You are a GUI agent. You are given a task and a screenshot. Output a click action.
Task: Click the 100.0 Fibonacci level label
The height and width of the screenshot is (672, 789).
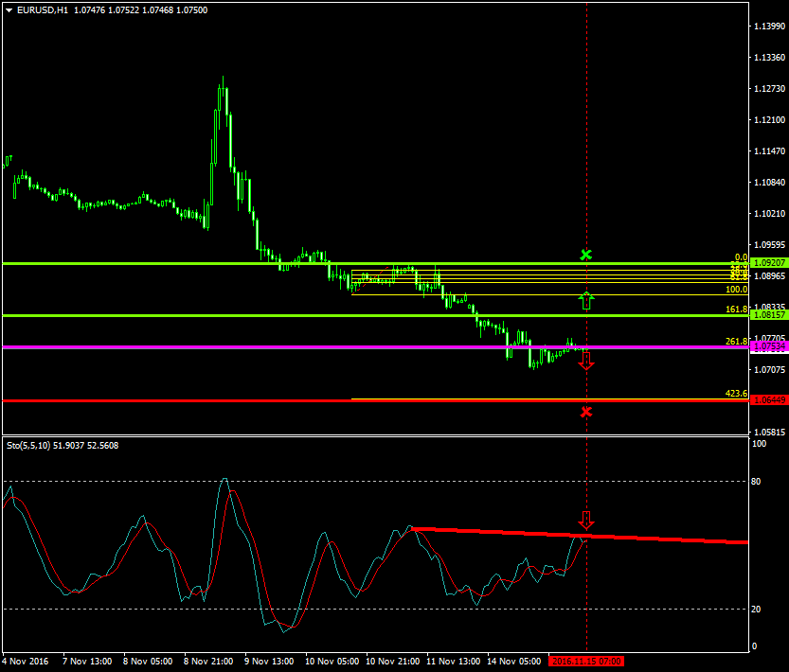pos(736,290)
